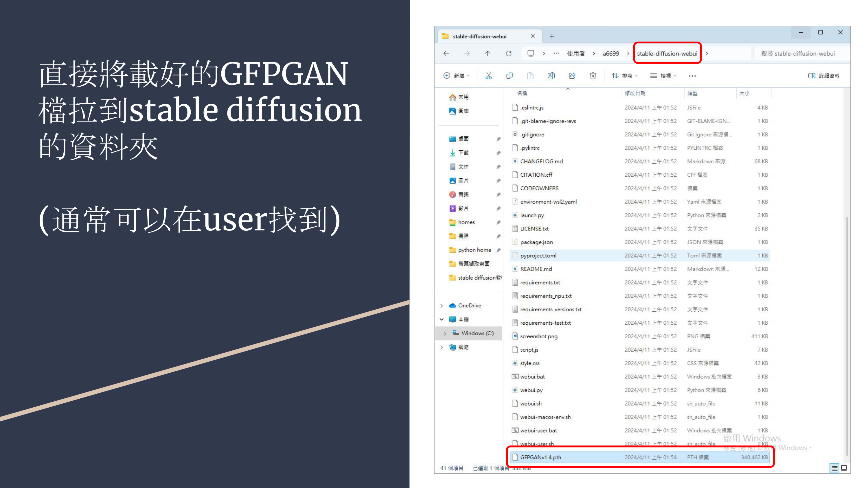Open the Sort (排序) dropdown
868x488 pixels.
(x=625, y=76)
